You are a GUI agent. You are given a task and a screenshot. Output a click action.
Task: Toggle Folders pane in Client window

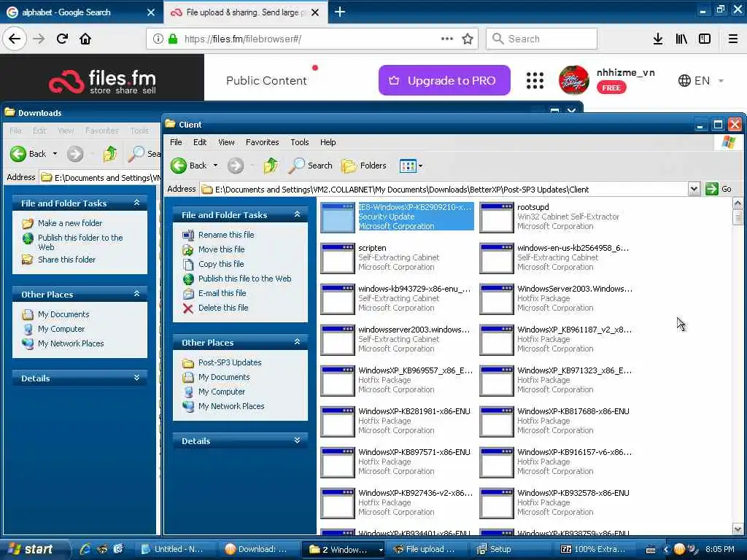(x=363, y=166)
